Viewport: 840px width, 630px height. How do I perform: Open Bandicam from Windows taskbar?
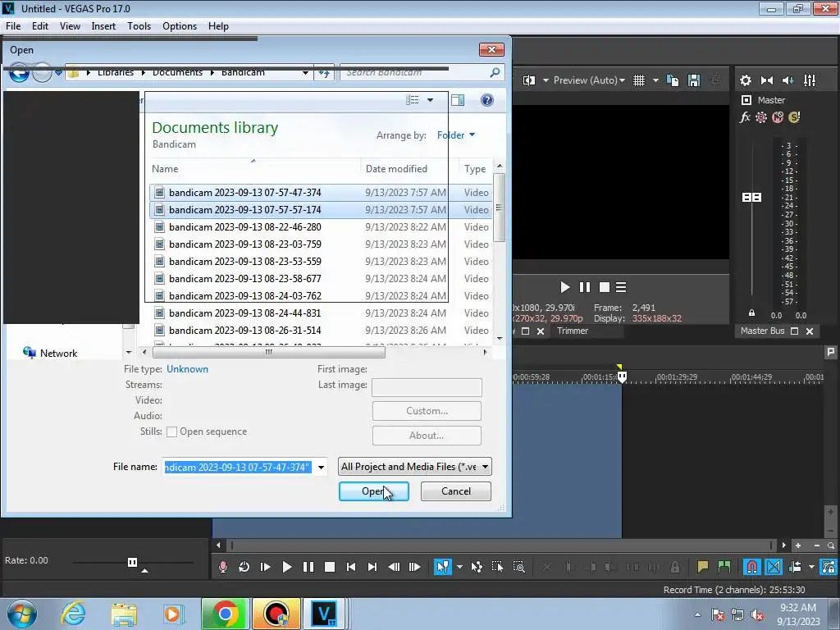click(276, 614)
